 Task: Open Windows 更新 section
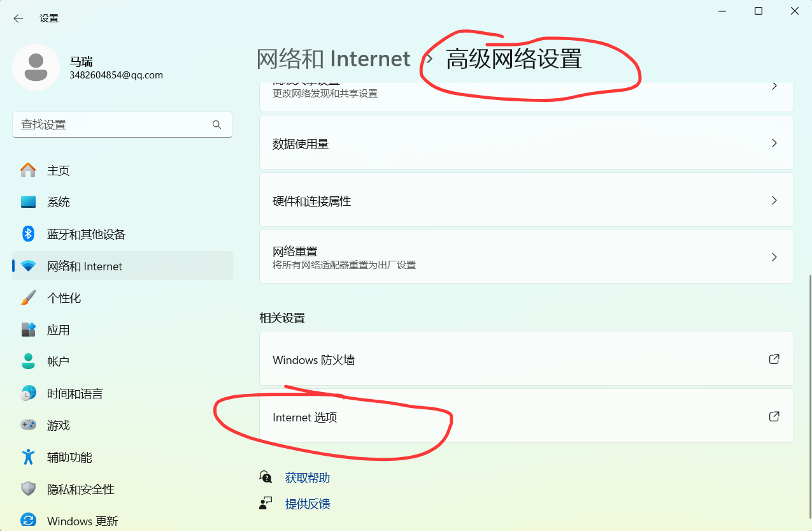tap(122, 521)
